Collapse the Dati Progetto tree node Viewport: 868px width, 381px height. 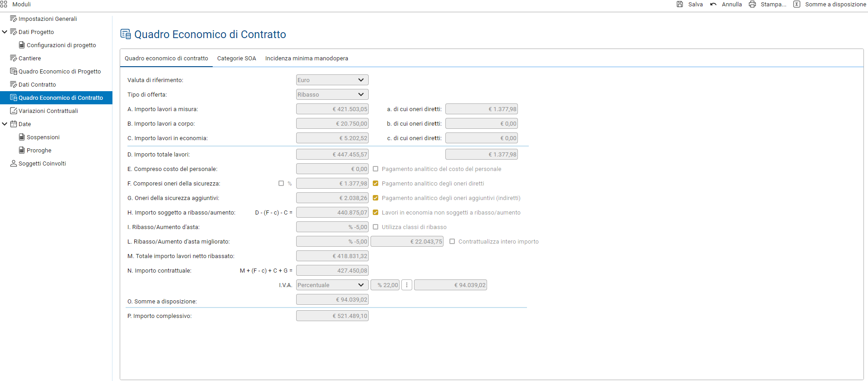pyautogui.click(x=5, y=32)
